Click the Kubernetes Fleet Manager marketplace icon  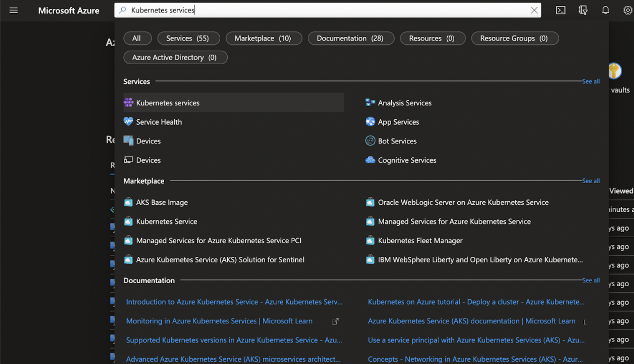(370, 240)
